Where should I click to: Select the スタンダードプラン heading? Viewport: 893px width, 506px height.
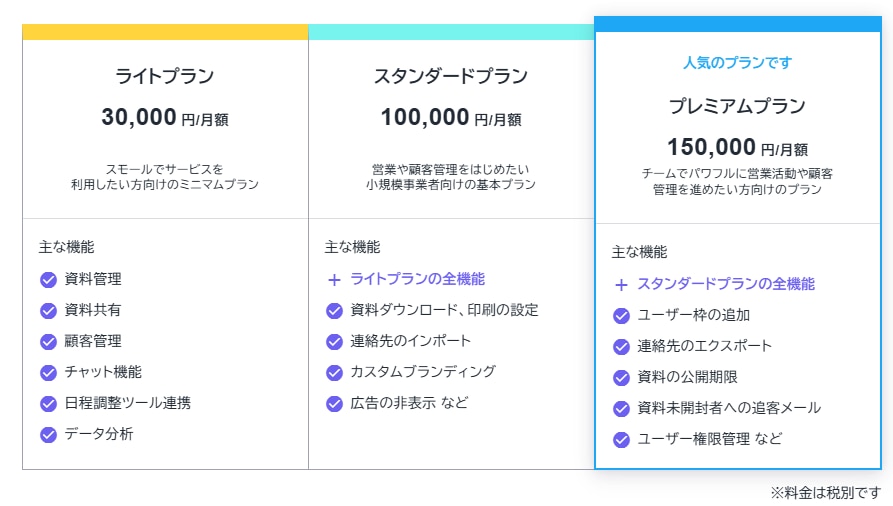450,76
